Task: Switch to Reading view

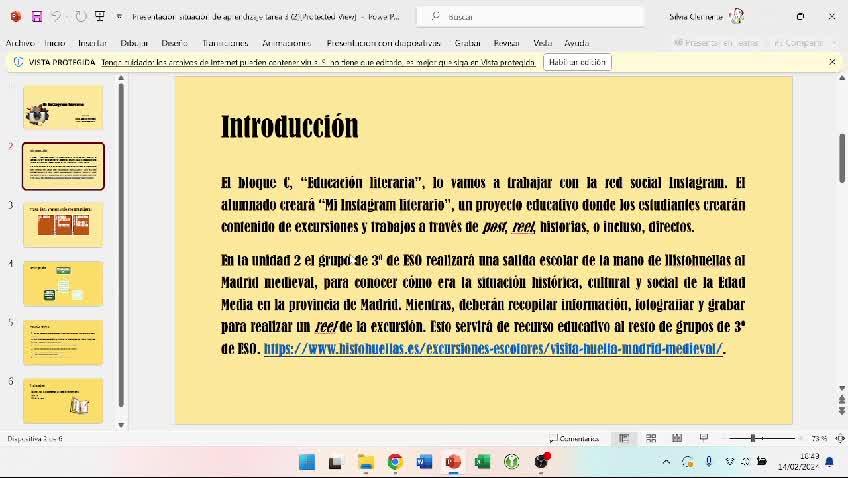Action: [677, 438]
